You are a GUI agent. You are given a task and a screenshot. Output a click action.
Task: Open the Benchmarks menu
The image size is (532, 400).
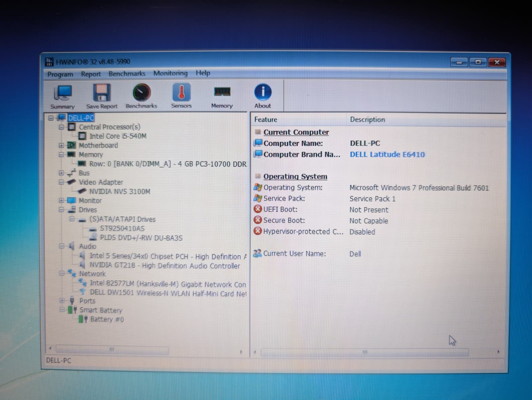click(x=127, y=74)
